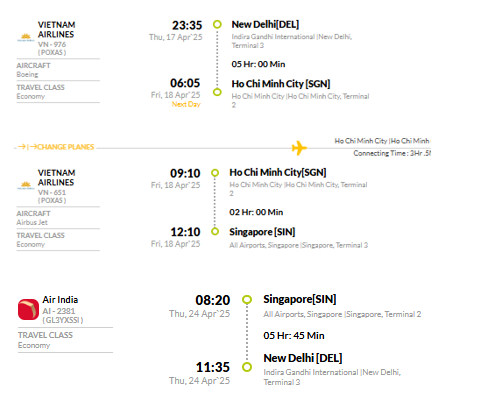Click the green circle marker beside 12:10 arrival
Screen dimensions: 497x409
(x=215, y=231)
